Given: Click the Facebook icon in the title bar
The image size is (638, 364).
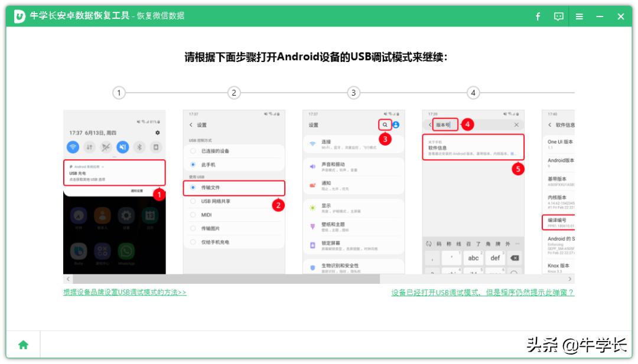Looking at the screenshot, I should [538, 17].
